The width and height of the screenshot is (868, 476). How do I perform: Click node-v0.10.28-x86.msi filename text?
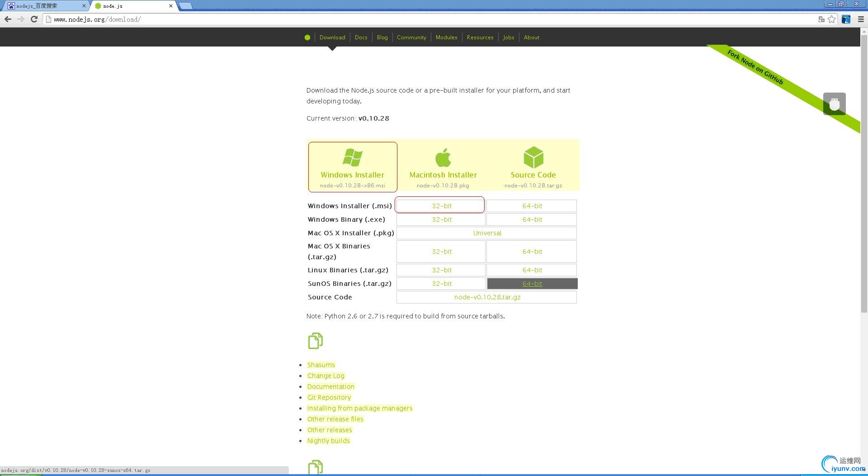point(353,186)
